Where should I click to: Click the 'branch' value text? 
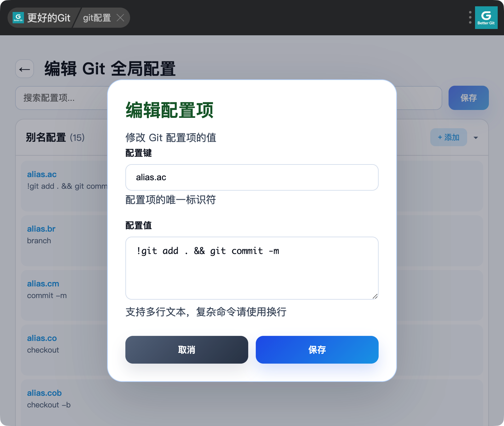39,241
